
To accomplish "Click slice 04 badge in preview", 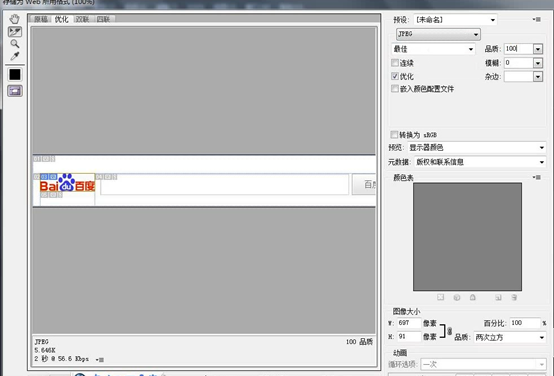I will point(106,177).
